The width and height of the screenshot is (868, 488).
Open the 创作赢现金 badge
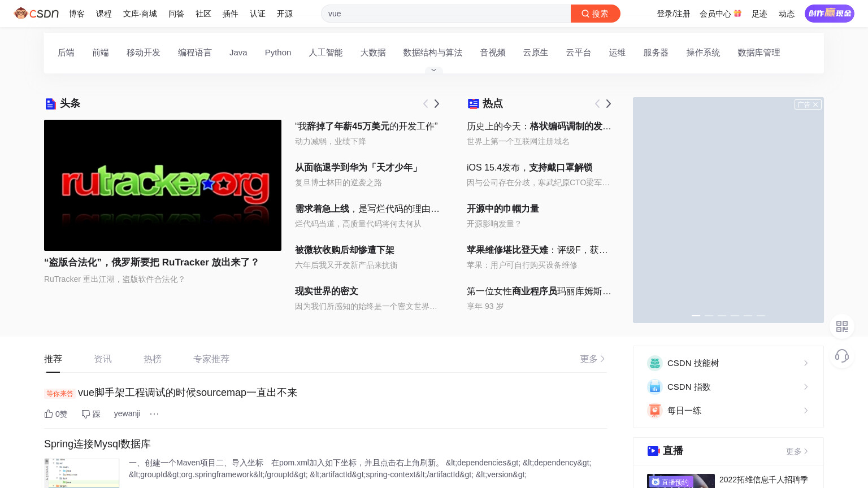[829, 14]
